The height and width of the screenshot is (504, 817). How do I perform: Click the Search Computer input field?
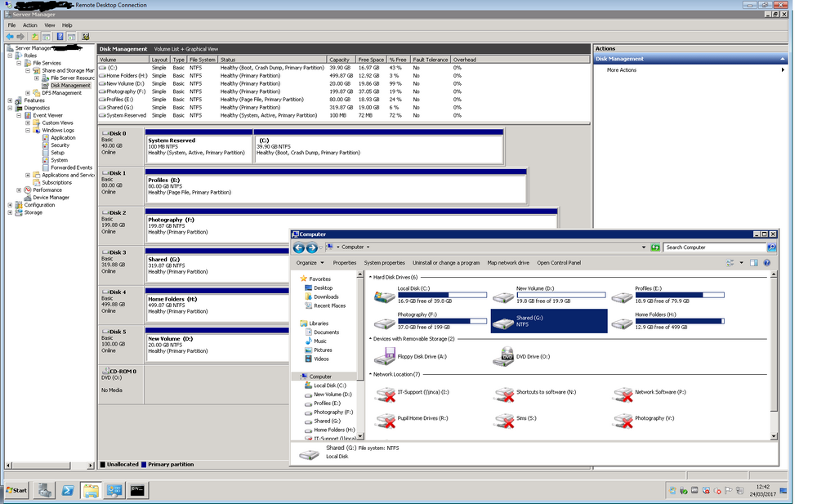coord(716,247)
